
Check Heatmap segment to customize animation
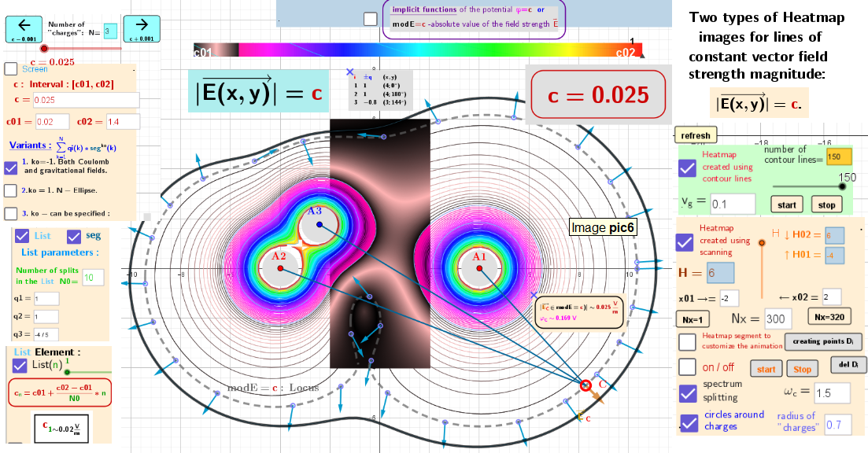687,342
